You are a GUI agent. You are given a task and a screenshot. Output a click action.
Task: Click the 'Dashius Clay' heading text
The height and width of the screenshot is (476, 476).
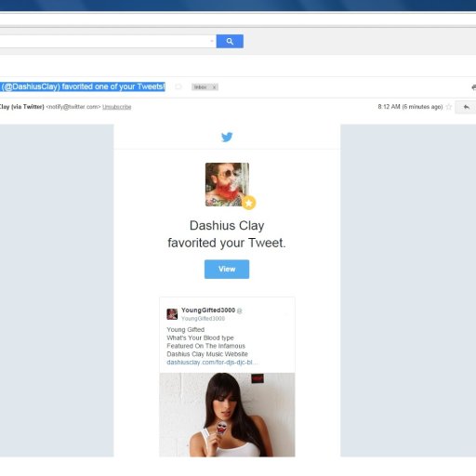[227, 225]
